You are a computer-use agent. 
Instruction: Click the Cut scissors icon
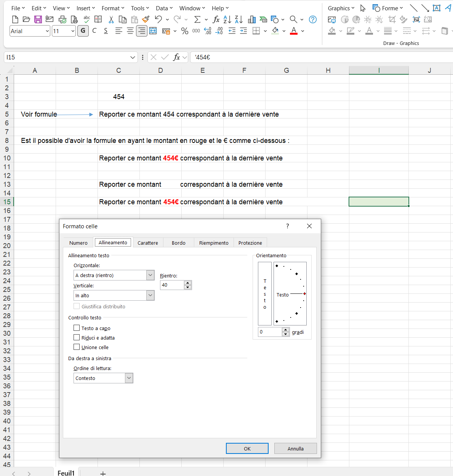pyautogui.click(x=111, y=19)
